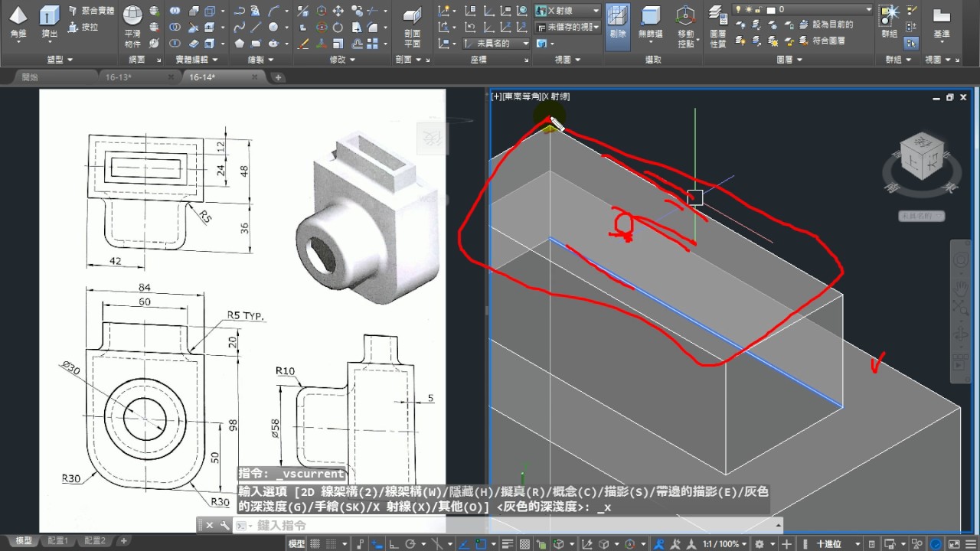Viewport: 980px width, 551px height.
Task: Click the Group (群組) tool
Action: click(x=890, y=21)
